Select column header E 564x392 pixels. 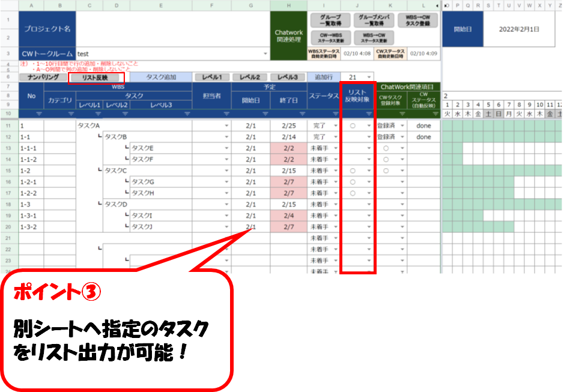click(161, 6)
